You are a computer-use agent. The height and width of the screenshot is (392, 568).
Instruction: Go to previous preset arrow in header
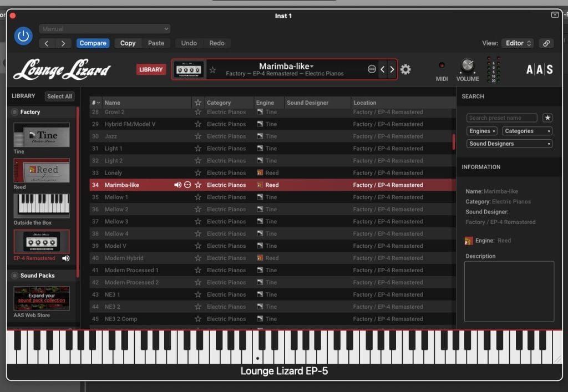click(x=382, y=69)
